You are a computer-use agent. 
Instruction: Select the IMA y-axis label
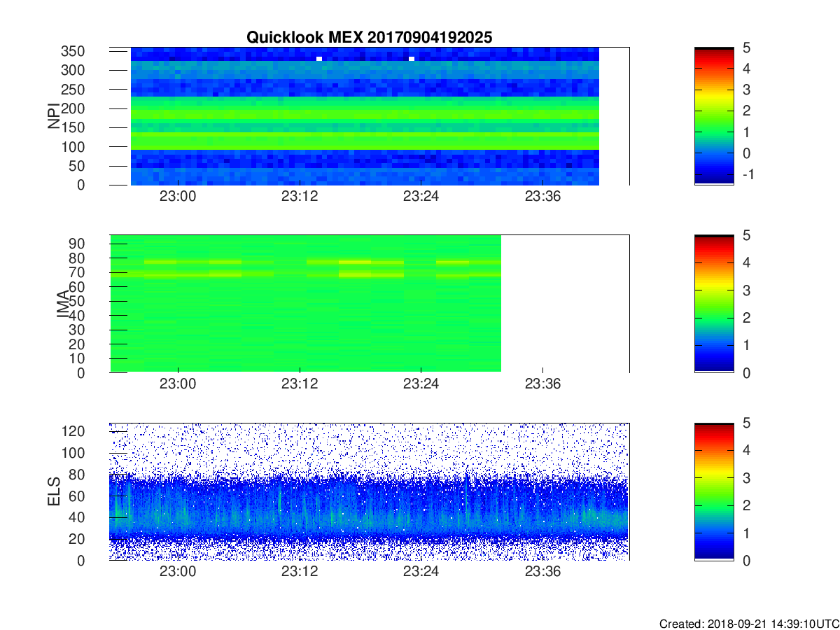click(x=63, y=304)
